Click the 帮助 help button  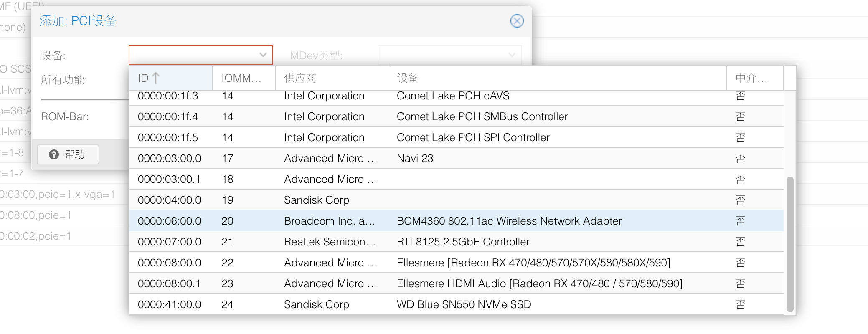pos(68,154)
